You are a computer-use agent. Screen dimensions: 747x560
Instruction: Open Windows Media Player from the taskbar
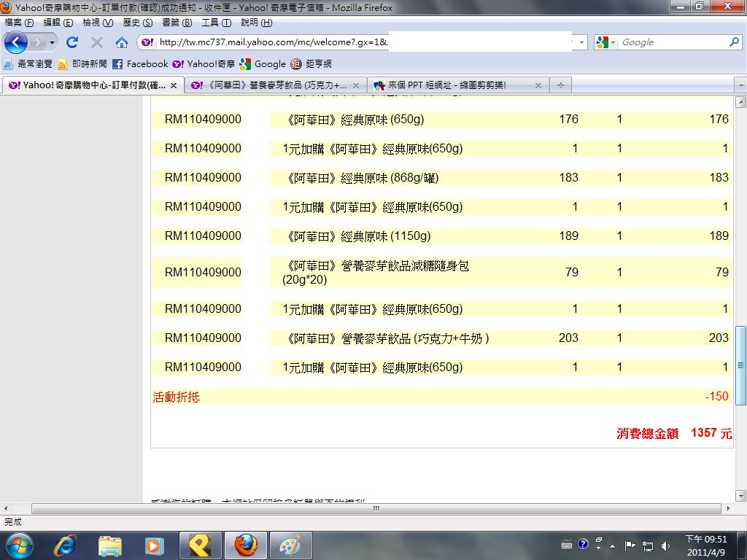[155, 545]
